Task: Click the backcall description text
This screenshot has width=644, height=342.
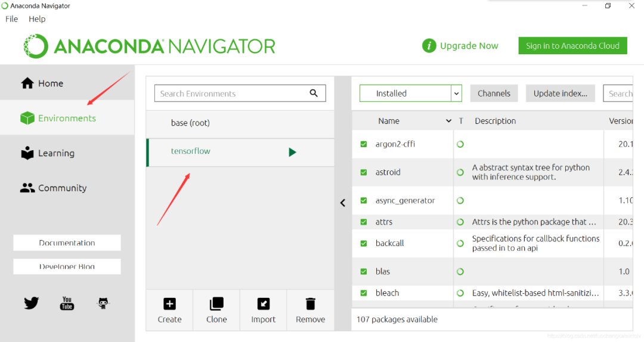Action: tap(535, 243)
